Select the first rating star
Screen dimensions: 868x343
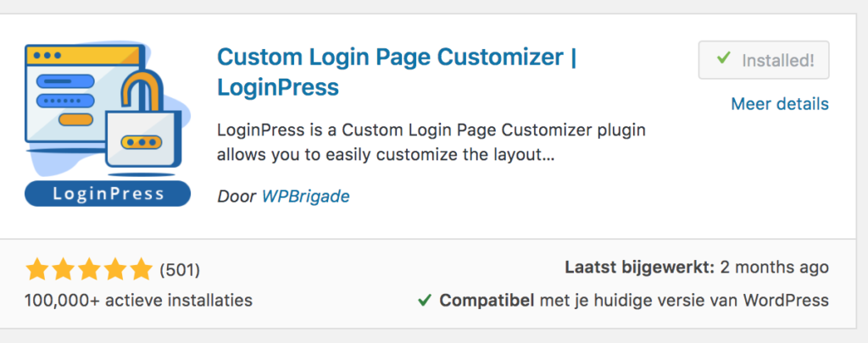(x=36, y=269)
